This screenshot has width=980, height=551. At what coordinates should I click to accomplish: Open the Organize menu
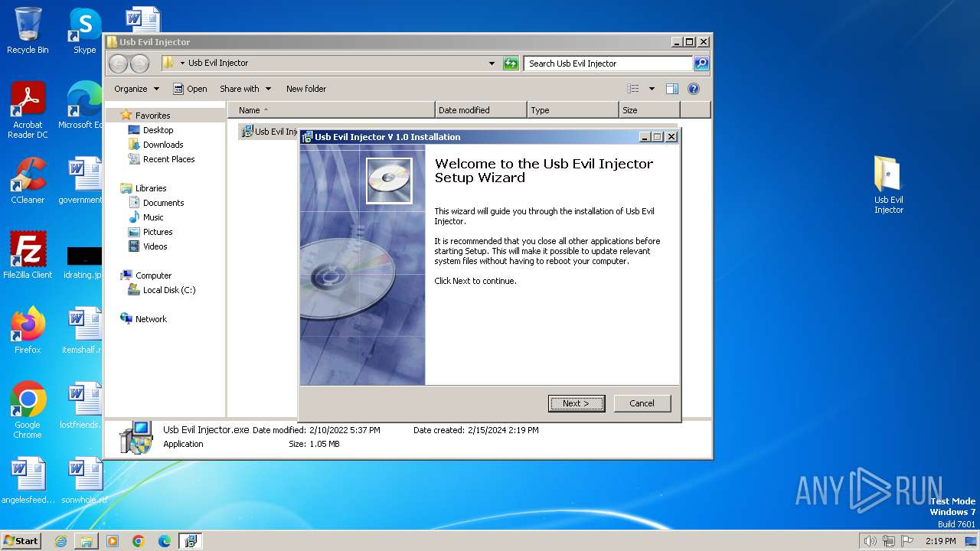[x=136, y=89]
